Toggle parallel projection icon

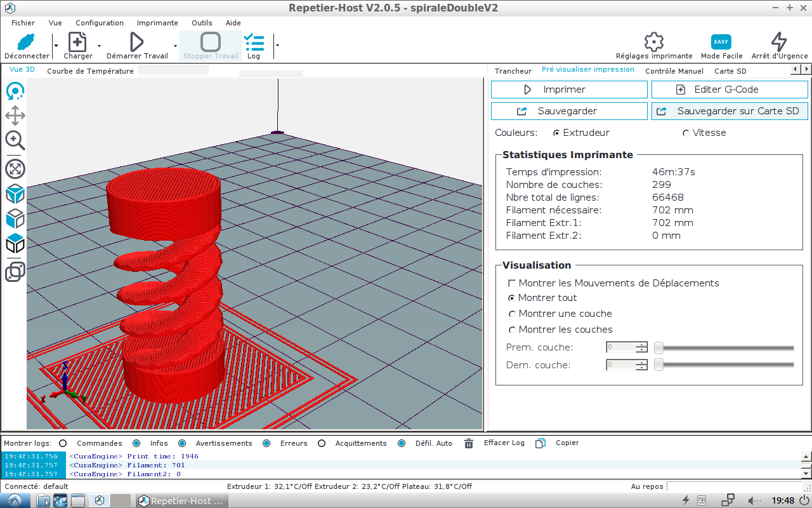15,272
